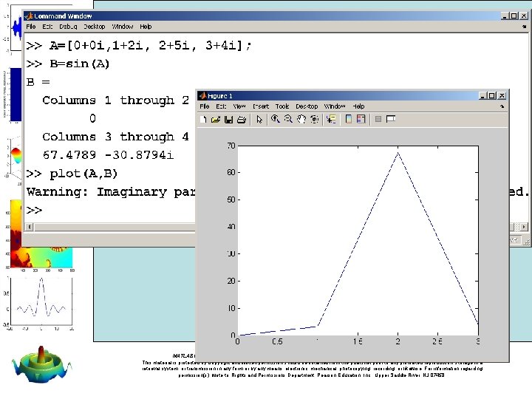Image resolution: width=532 pixels, height=399 pixels.
Task: Click Command Window scrollbar right arrow
Action: [x=524, y=227]
